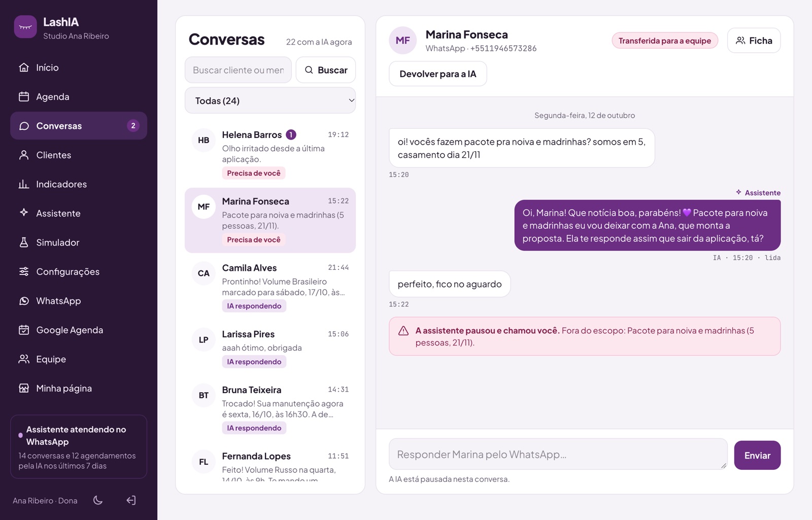Click the logout arrow icon
Screen dimensions: 812x520
coord(131,500)
